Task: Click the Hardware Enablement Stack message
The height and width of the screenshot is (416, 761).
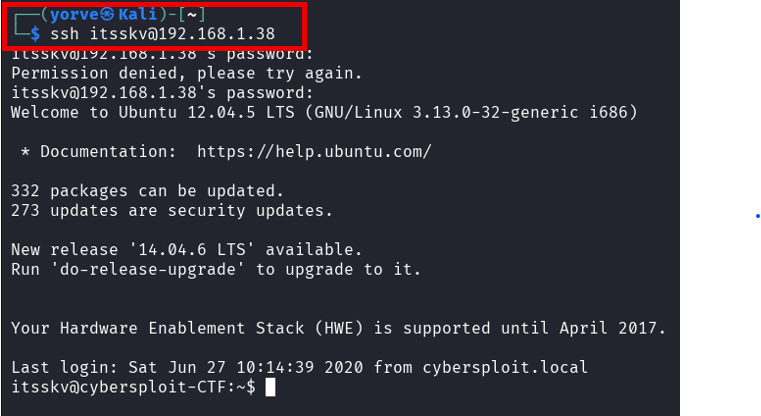Action: [338, 328]
